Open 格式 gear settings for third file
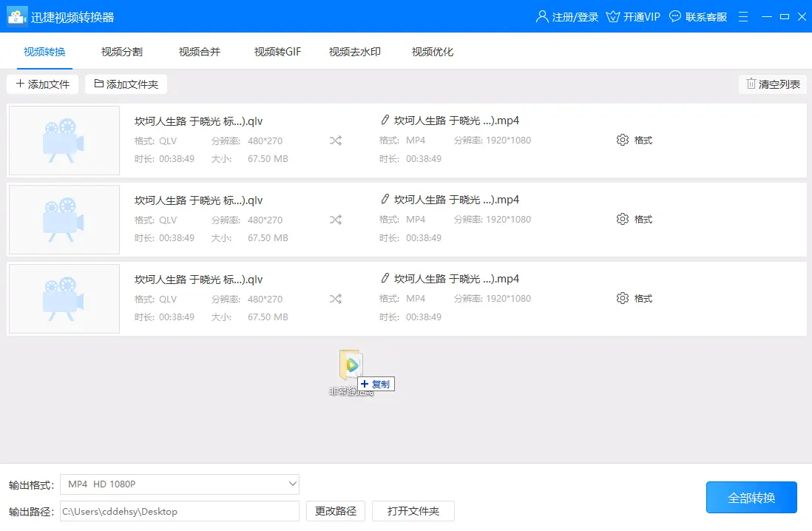 point(635,298)
